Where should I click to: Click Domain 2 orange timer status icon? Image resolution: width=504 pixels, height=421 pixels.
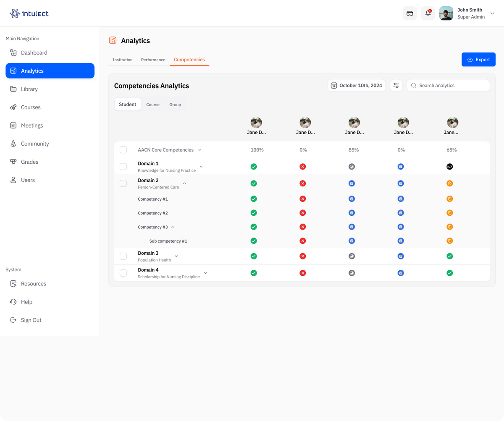click(x=450, y=183)
